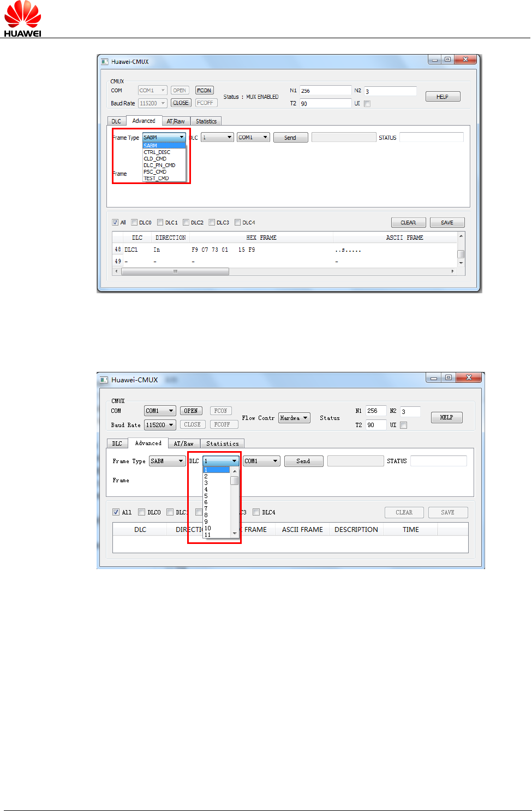
Task: Switch to AT/Raw tab in MUX ENABLED window
Action: point(176,121)
